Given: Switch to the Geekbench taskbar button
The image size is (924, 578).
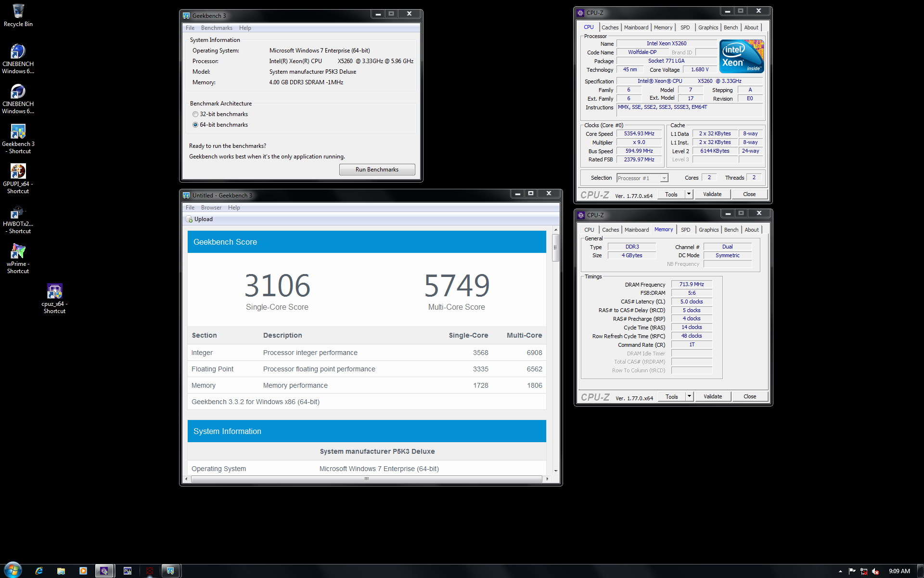Looking at the screenshot, I should click(171, 571).
